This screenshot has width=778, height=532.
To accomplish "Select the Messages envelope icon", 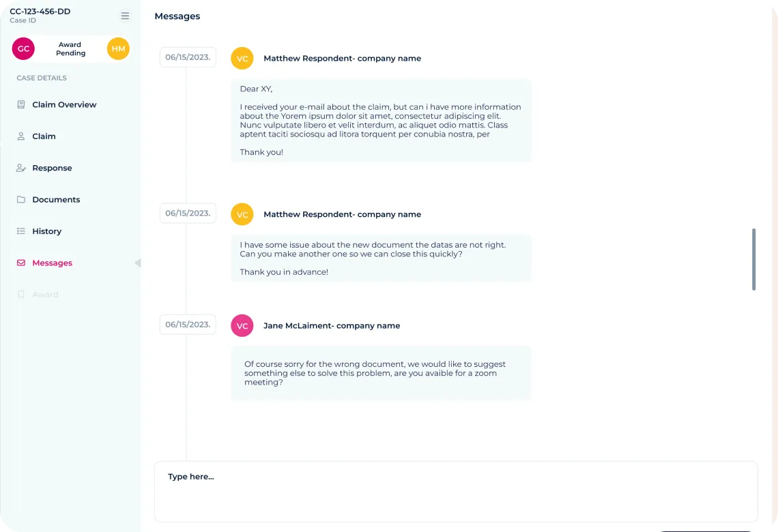I will coord(21,263).
